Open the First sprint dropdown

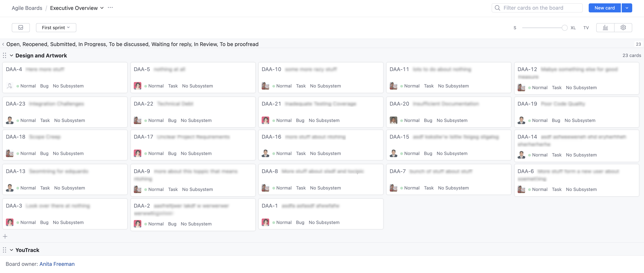coord(56,28)
